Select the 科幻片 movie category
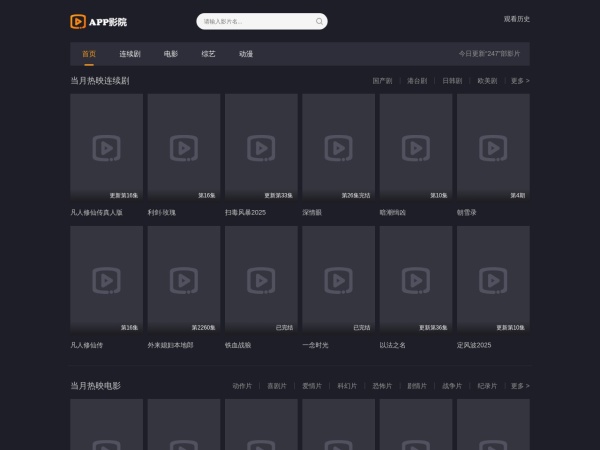This screenshot has height=450, width=600. tap(347, 385)
